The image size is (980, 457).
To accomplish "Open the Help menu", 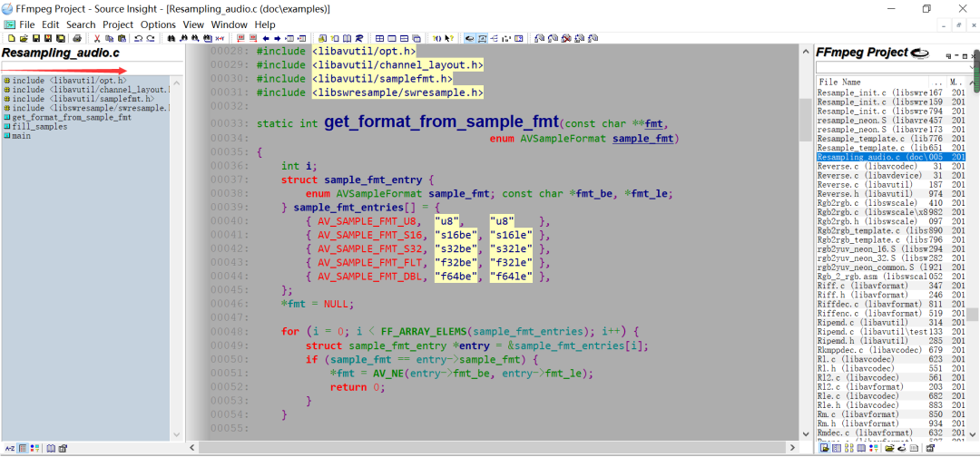I will [265, 25].
